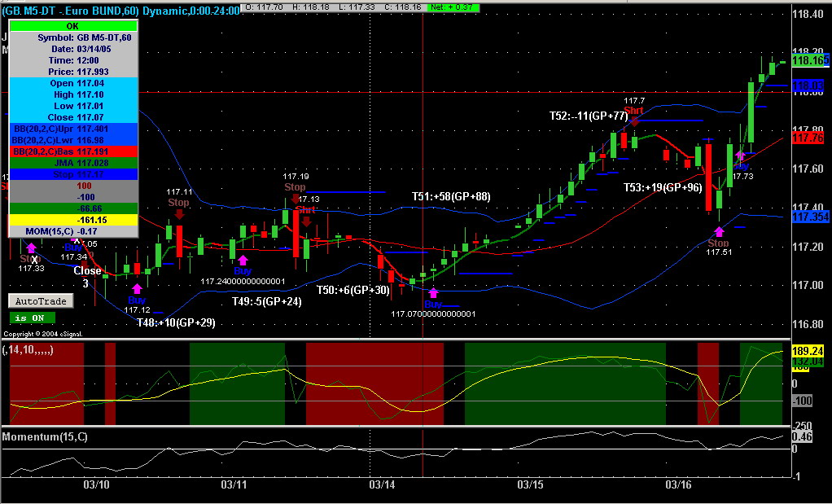Image resolution: width=832 pixels, height=504 pixels.
Task: Click the AutoTrade button
Action: pyautogui.click(x=41, y=301)
